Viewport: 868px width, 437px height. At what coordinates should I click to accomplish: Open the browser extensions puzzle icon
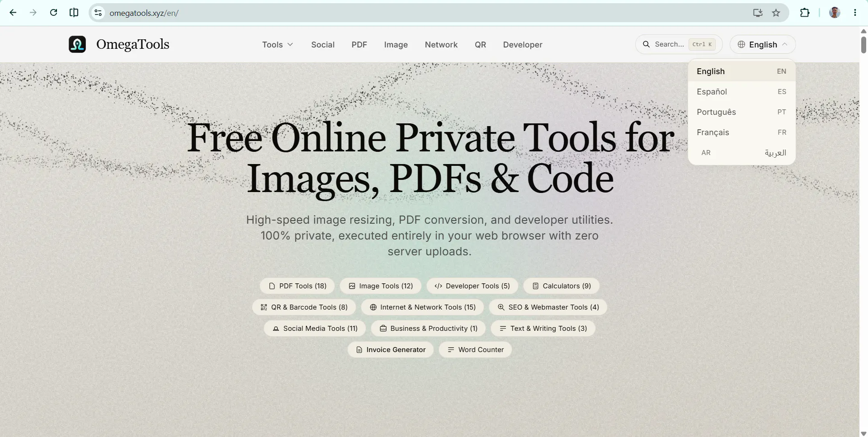[805, 13]
